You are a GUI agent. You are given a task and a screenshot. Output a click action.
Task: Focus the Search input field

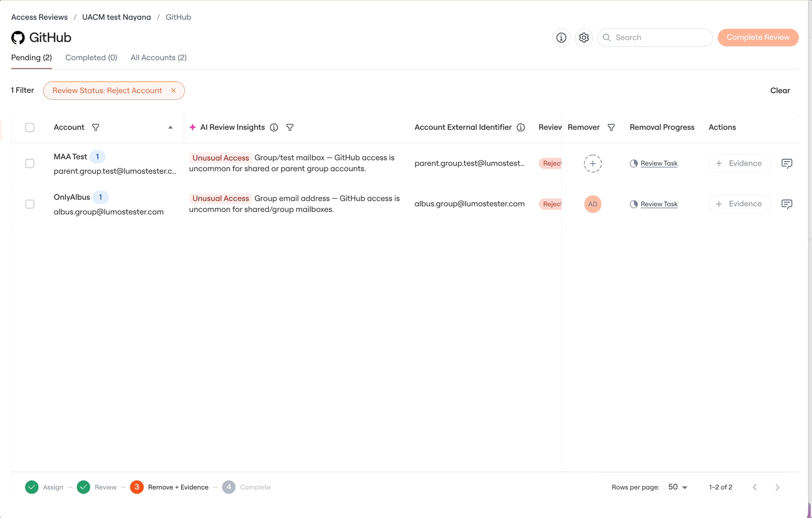[655, 38]
